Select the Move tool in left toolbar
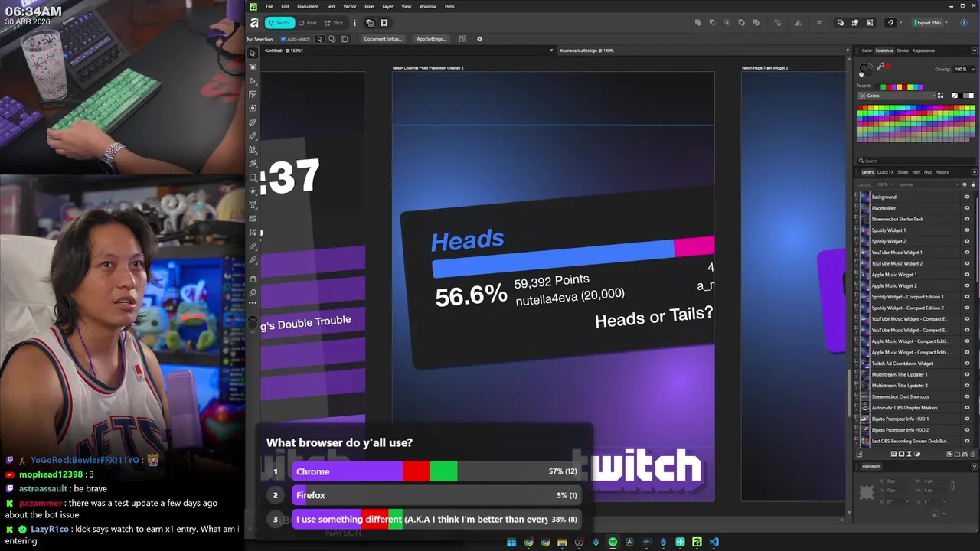Screen dimensions: 980x551 click(x=253, y=53)
